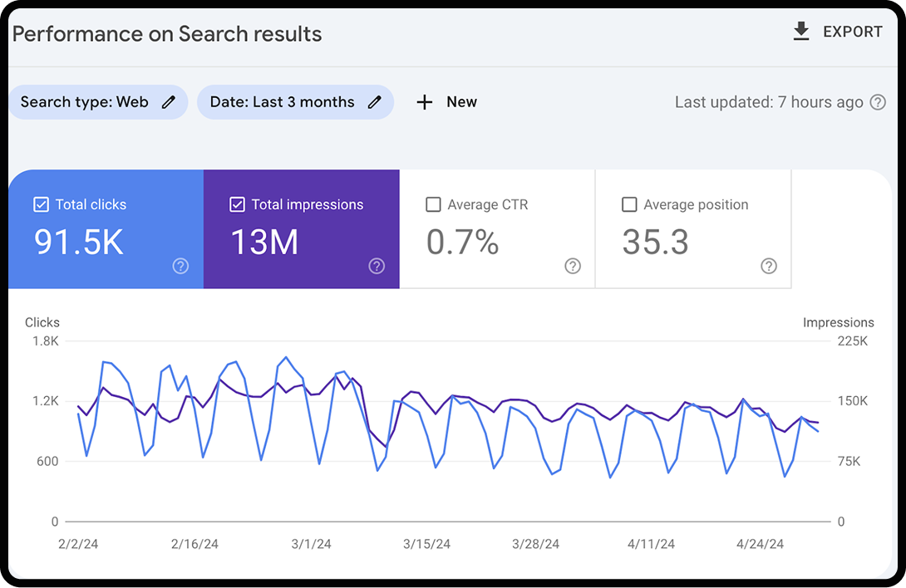Click the pencil icon on Date filter
906x588 pixels.
374,101
